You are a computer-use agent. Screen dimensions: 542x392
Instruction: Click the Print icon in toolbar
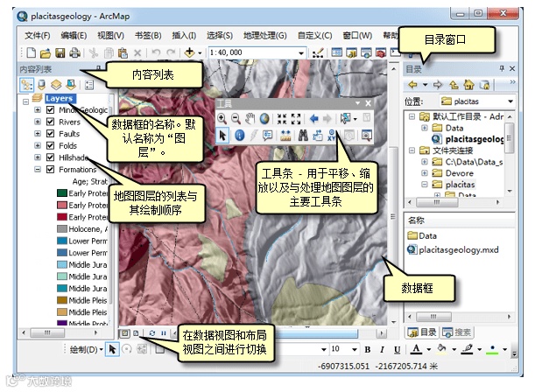point(74,53)
